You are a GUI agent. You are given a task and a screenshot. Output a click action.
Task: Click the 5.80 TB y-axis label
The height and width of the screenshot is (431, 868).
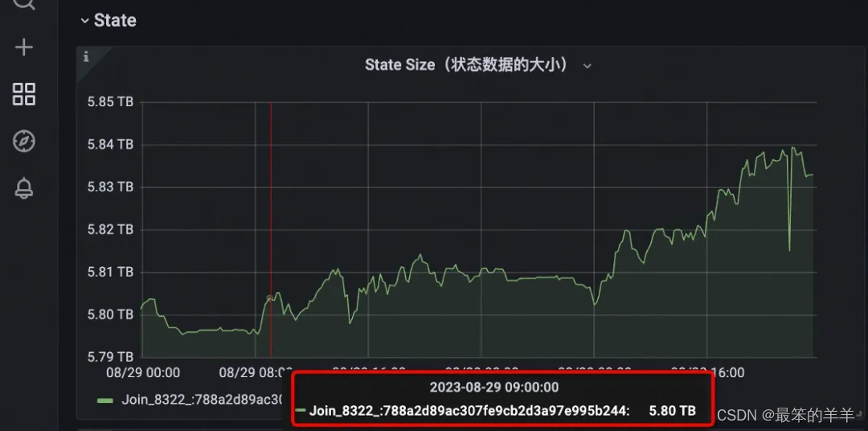click(111, 314)
